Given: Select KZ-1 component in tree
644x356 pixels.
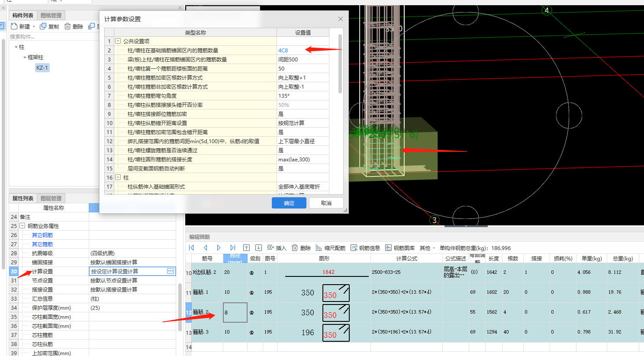Looking at the screenshot, I should click(x=42, y=67).
